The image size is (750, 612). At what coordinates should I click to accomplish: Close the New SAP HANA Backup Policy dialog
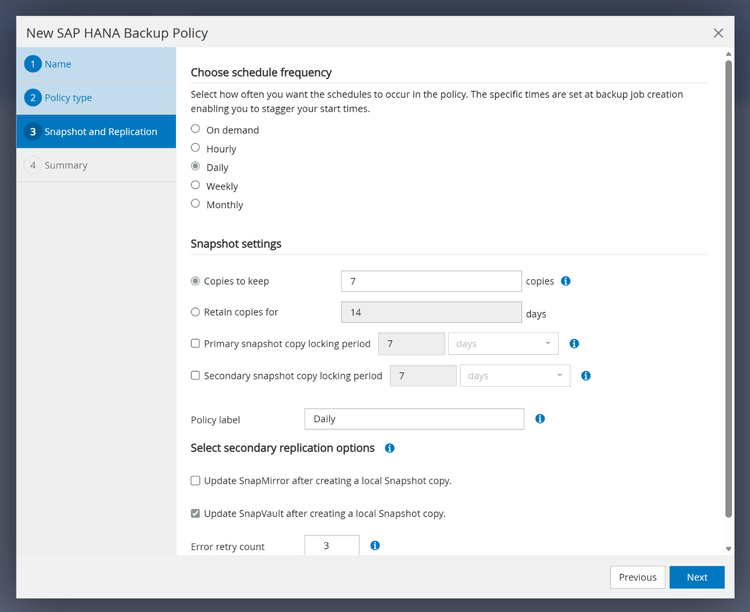(718, 33)
